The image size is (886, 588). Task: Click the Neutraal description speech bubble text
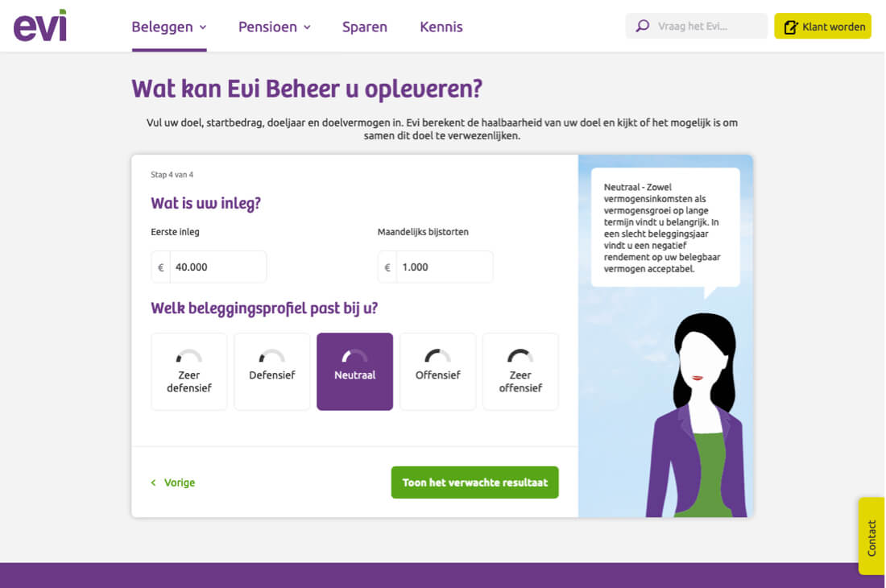click(x=662, y=228)
